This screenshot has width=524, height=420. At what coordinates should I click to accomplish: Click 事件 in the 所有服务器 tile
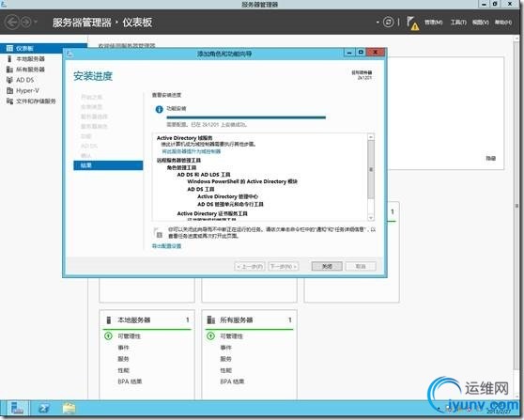(225, 348)
